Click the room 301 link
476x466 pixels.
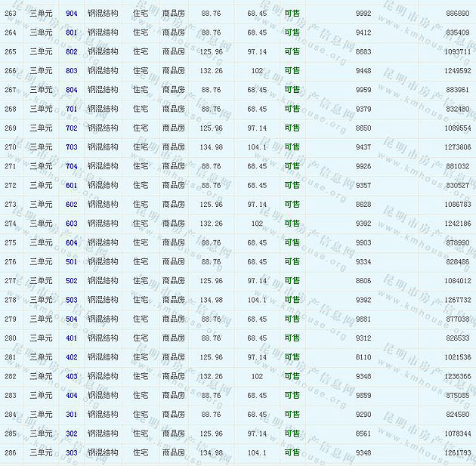(x=71, y=414)
